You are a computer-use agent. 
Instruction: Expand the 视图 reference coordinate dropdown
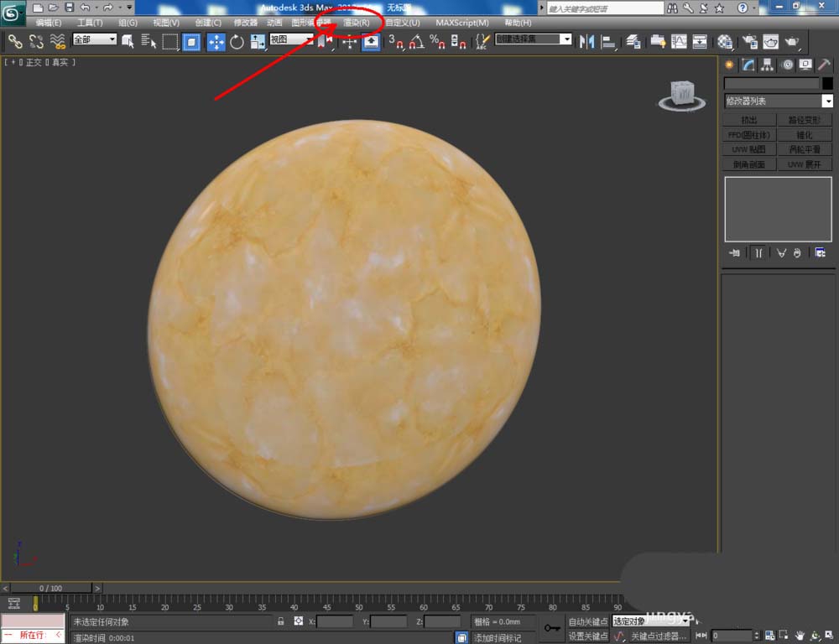tap(289, 39)
